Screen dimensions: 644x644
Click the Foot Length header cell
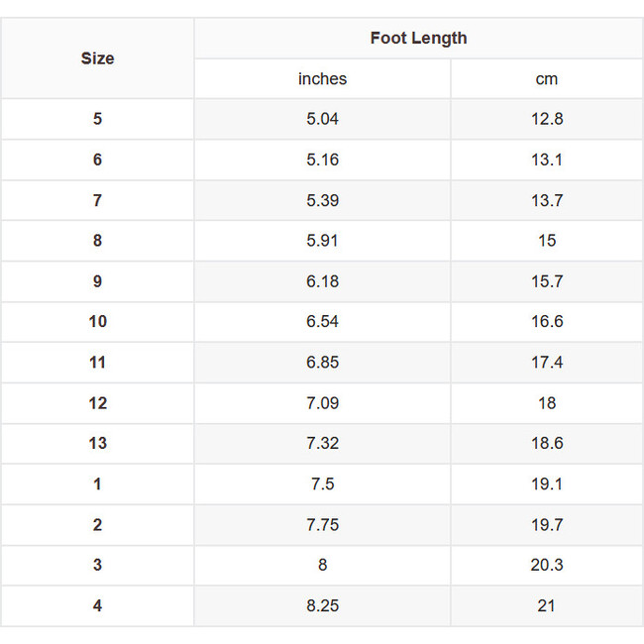418,39
